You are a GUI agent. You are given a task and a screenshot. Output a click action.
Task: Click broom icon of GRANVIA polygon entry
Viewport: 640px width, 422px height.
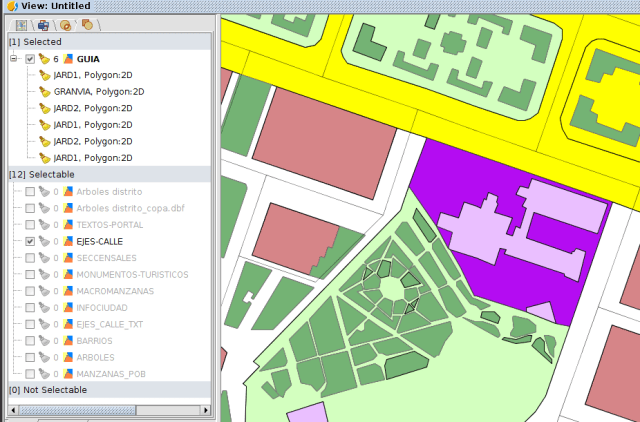pos(45,91)
